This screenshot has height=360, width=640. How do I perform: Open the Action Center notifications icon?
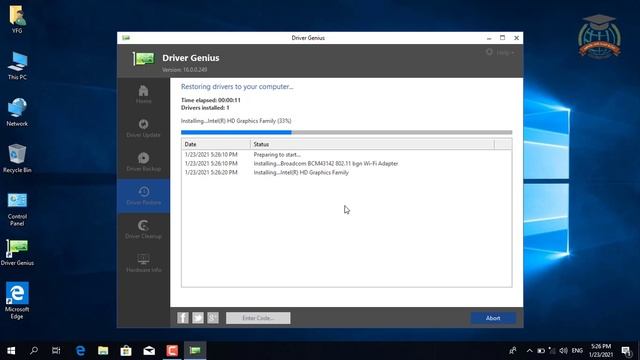(627, 351)
